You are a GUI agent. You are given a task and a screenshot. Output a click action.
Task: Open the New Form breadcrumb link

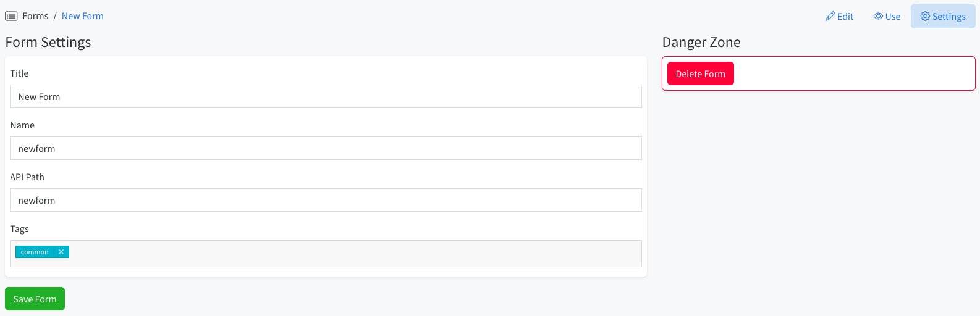point(83,16)
